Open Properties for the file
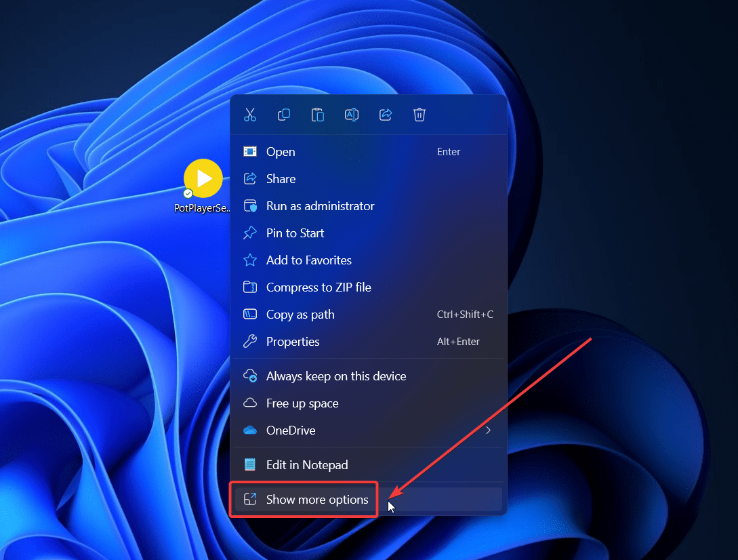This screenshot has width=738, height=560. coord(293,341)
